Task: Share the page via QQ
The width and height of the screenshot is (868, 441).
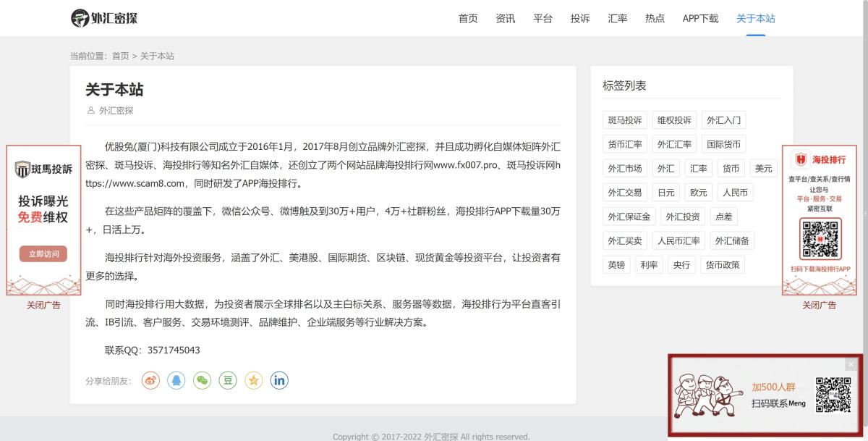Action: 176,379
